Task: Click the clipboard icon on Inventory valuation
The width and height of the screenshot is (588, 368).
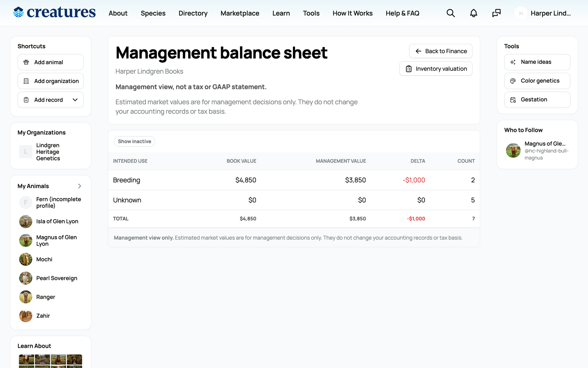Action: pyautogui.click(x=409, y=69)
